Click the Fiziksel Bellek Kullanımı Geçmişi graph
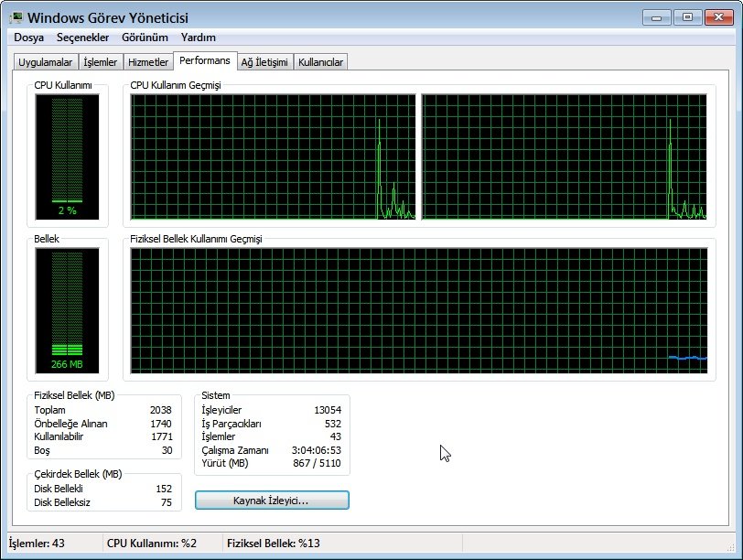The width and height of the screenshot is (743, 560). [x=419, y=311]
